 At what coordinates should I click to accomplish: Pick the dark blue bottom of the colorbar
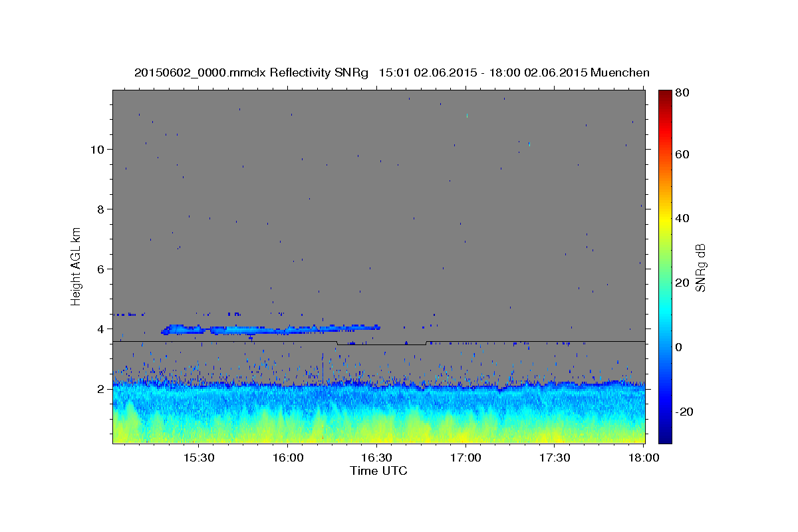pyautogui.click(x=665, y=438)
